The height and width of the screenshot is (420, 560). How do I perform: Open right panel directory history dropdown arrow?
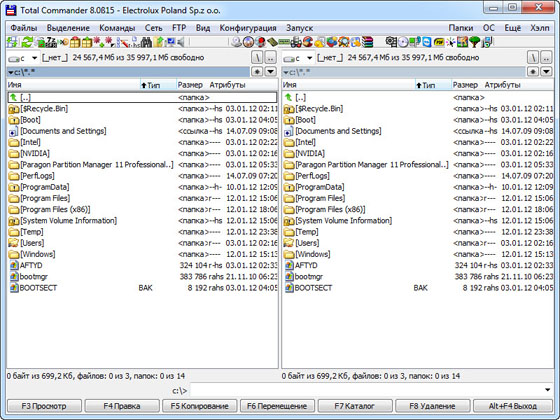pos(546,72)
